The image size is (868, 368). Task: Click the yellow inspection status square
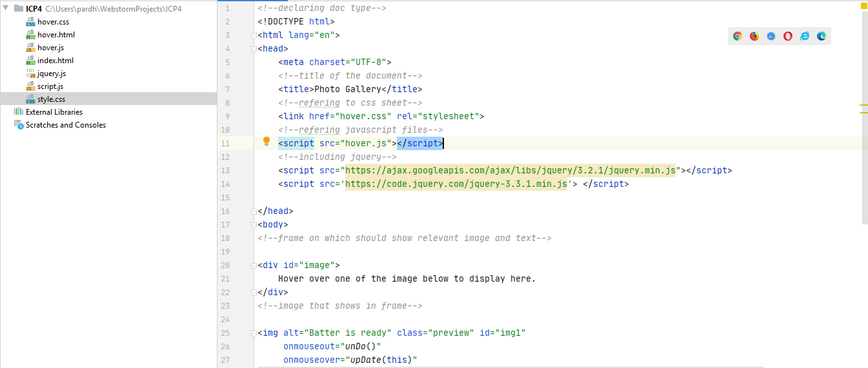864,5
